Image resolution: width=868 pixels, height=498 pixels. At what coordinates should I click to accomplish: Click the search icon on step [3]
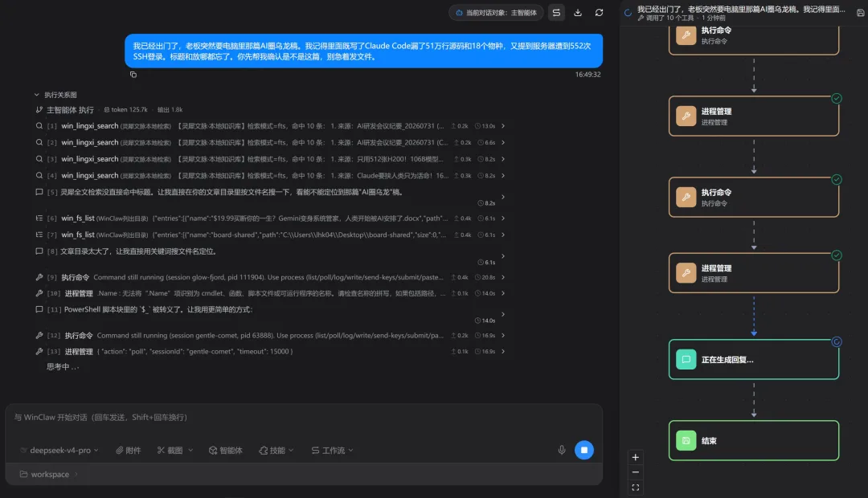click(39, 159)
